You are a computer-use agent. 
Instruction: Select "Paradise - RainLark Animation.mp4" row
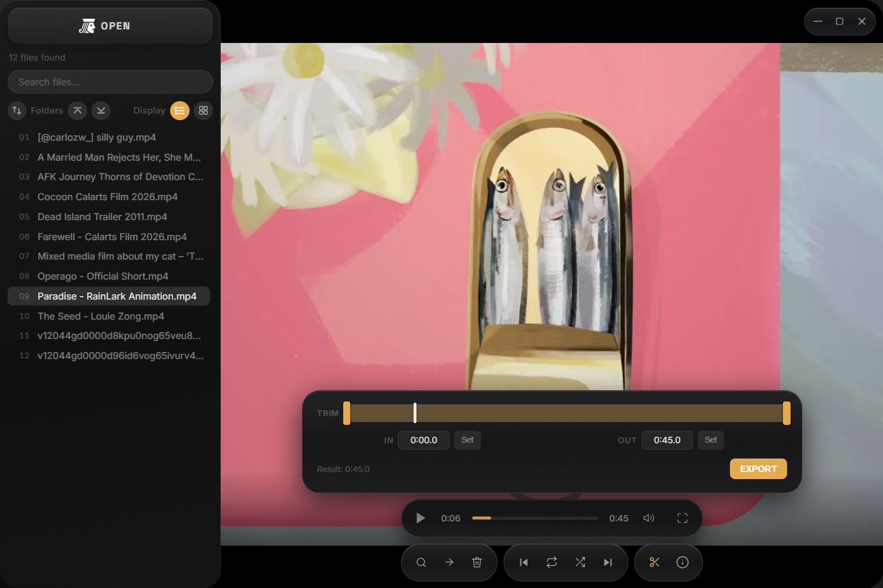coord(109,296)
